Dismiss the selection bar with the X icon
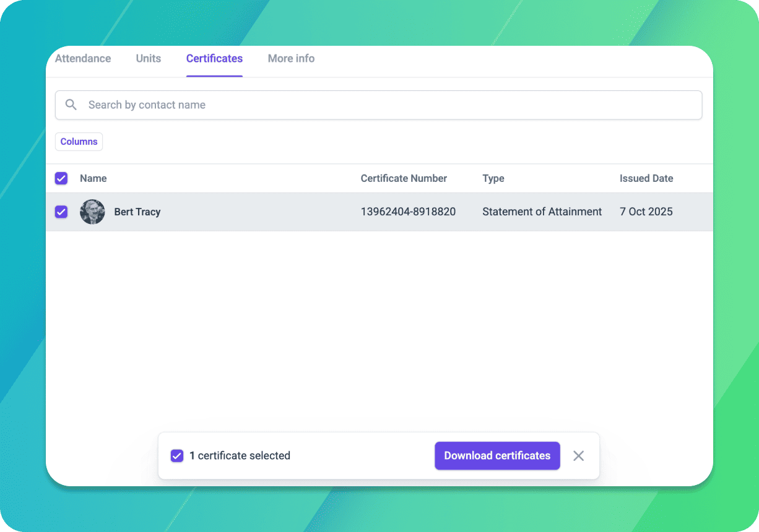Viewport: 759px width, 532px height. (x=579, y=456)
